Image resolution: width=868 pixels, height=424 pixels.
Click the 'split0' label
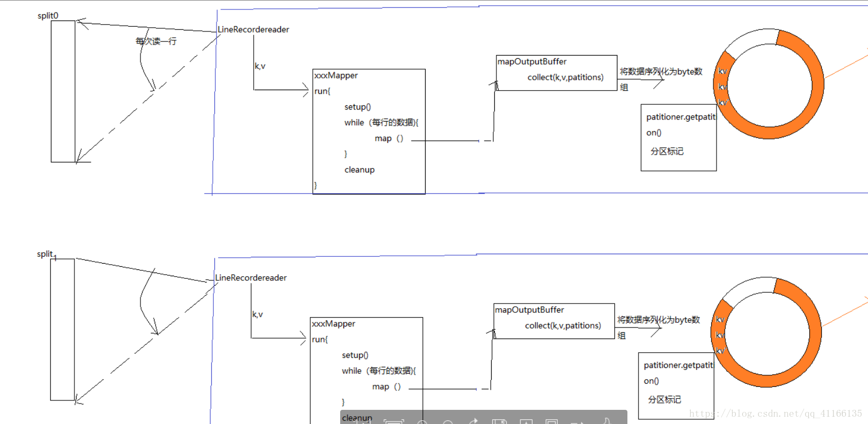click(48, 16)
